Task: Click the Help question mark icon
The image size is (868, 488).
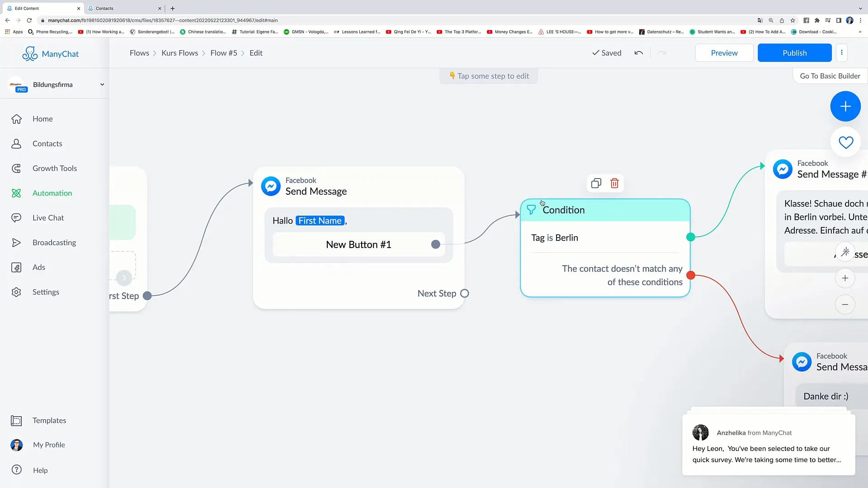Action: coord(17,470)
